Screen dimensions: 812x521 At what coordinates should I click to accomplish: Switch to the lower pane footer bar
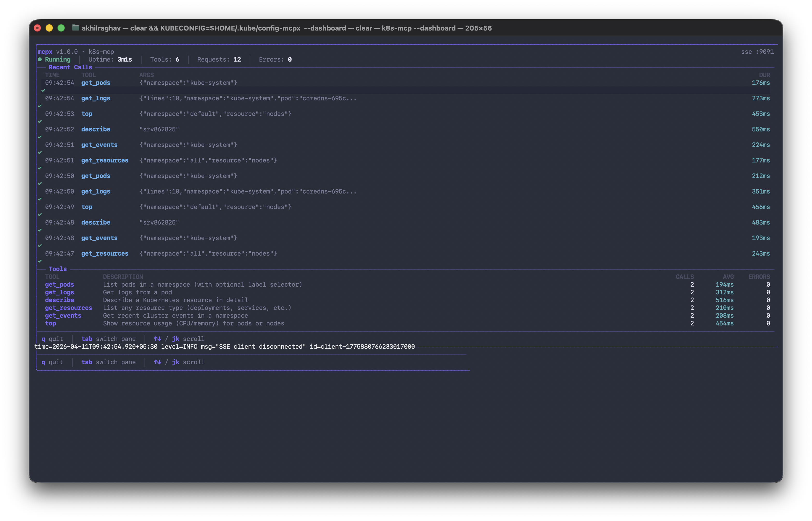tap(109, 362)
